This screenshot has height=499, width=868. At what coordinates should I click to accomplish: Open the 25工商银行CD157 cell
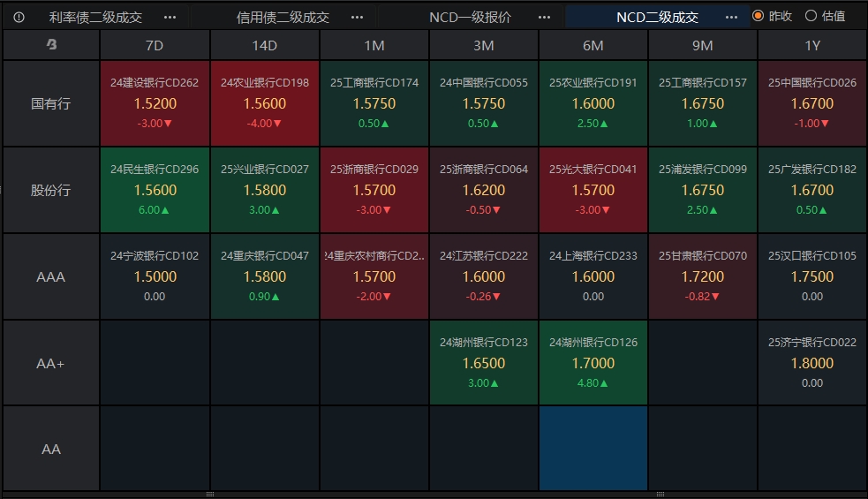703,103
